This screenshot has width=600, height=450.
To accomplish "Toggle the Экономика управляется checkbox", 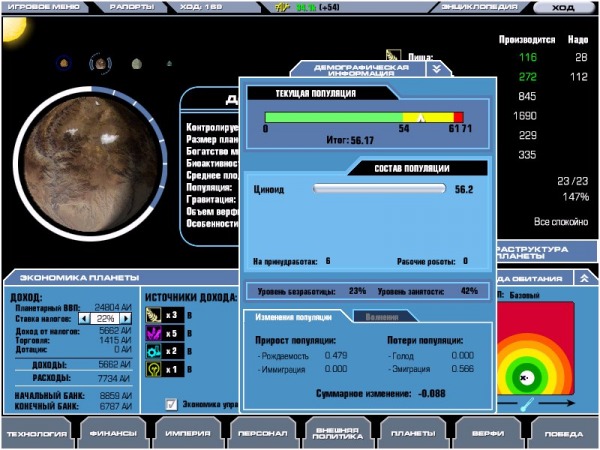I will [172, 404].
